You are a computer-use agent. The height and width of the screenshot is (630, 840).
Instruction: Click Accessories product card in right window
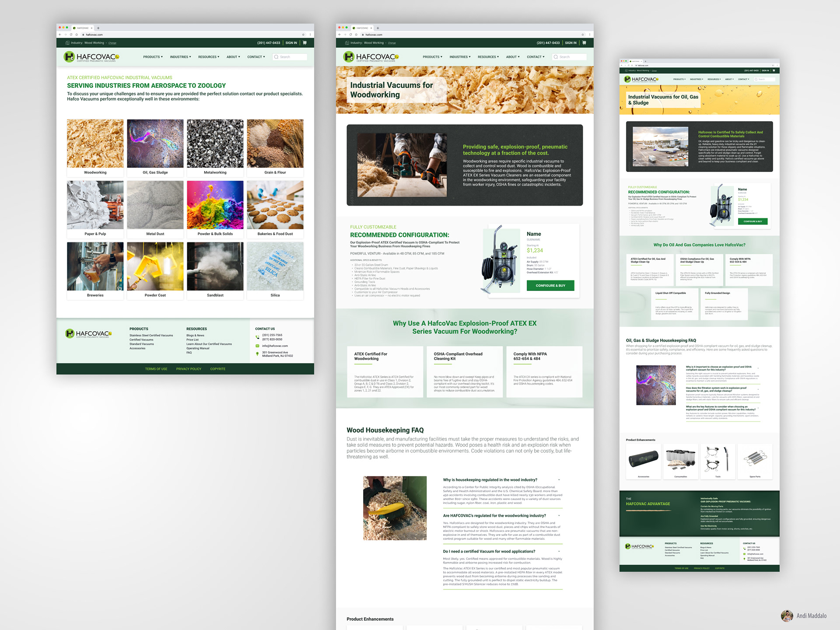coord(644,462)
